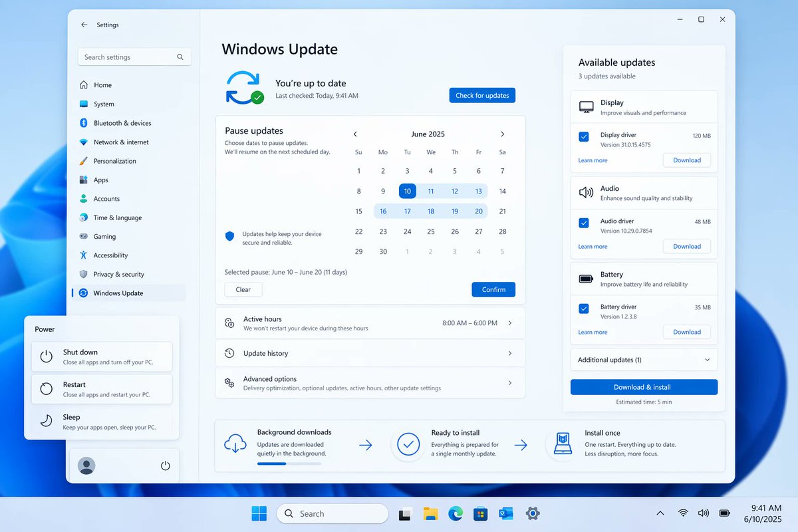Download the Battery driver update
This screenshot has height=532, width=798.
point(687,332)
